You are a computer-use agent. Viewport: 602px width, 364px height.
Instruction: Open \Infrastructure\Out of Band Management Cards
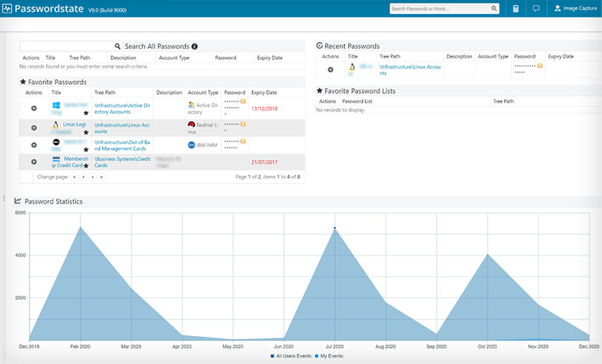tap(122, 146)
